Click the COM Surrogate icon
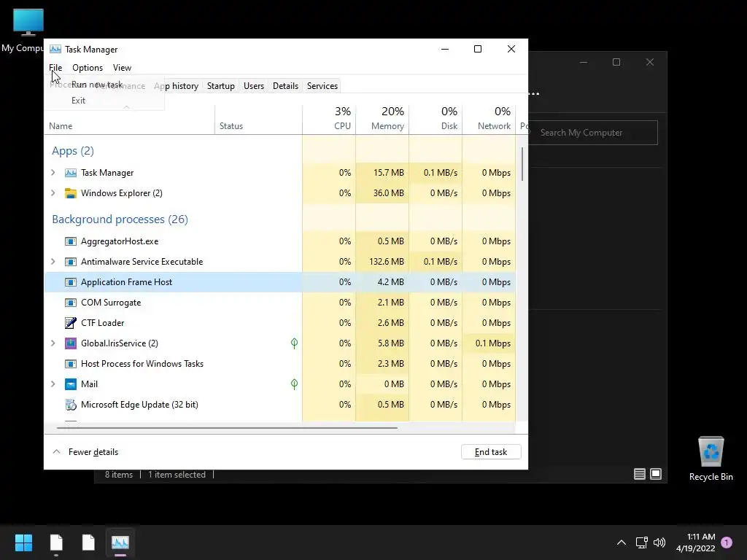The image size is (747, 560). pos(71,303)
